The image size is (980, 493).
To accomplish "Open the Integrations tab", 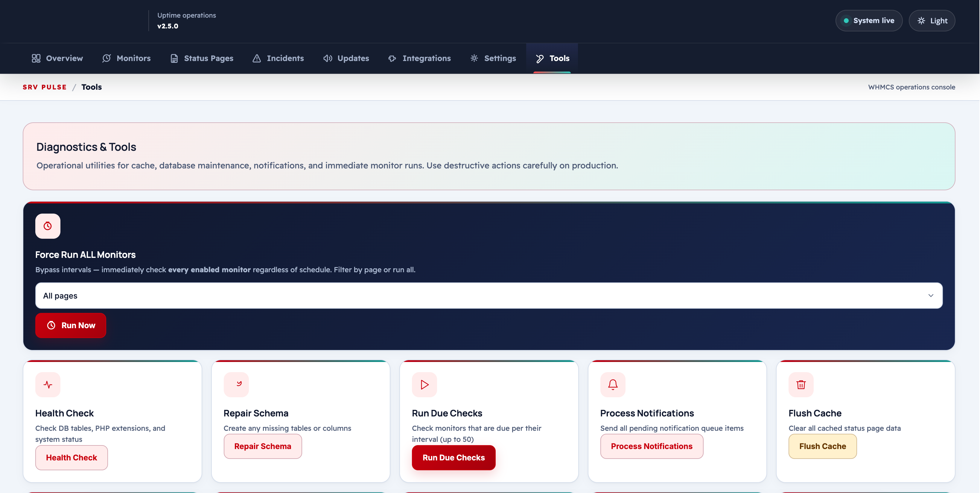I will click(x=419, y=58).
